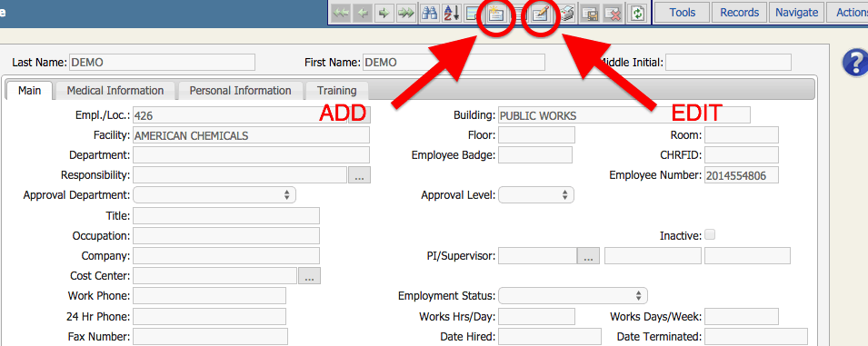Click the Employee Badge field
Image resolution: width=868 pixels, height=346 pixels.
535,155
